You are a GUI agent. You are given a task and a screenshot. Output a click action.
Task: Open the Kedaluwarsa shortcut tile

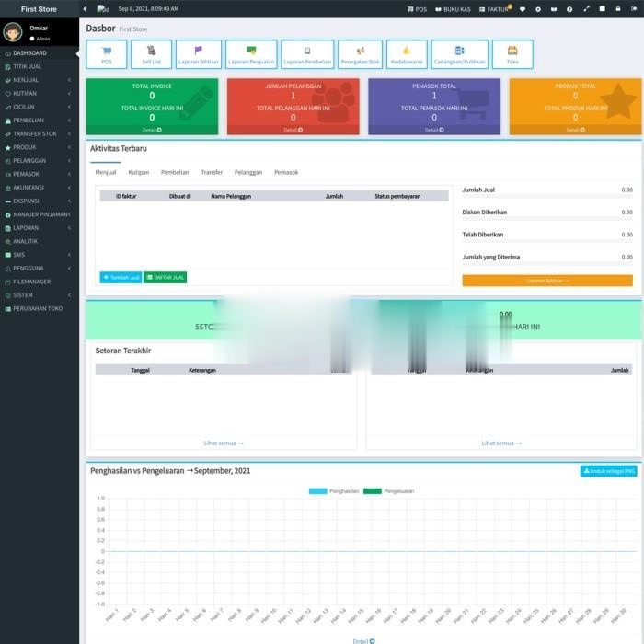(406, 54)
